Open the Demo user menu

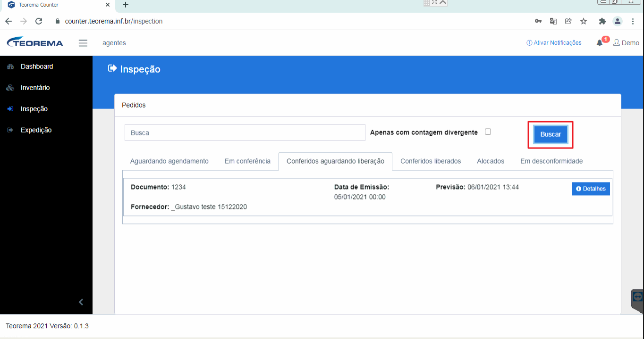coord(626,43)
